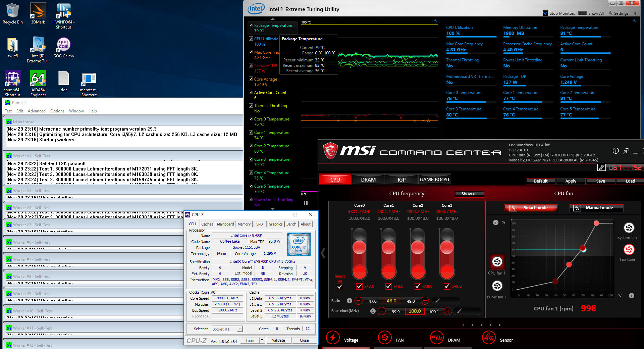Open the CPU-Z Tools dropdown arrow
The width and height of the screenshot is (644, 349).
262,340
